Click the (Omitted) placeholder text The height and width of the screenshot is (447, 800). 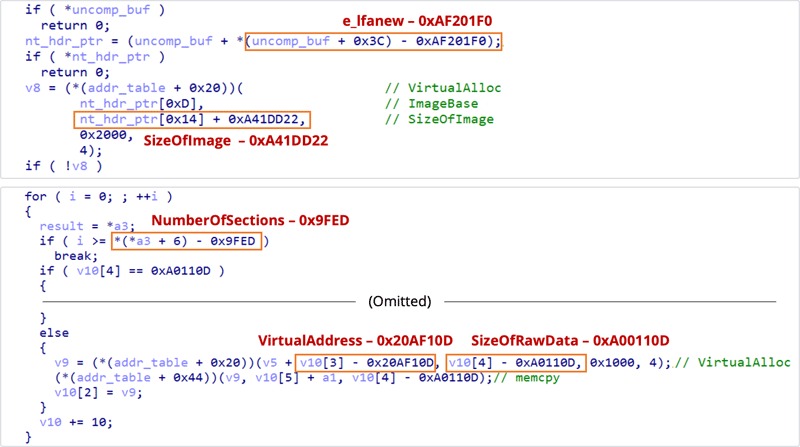pyautogui.click(x=399, y=300)
